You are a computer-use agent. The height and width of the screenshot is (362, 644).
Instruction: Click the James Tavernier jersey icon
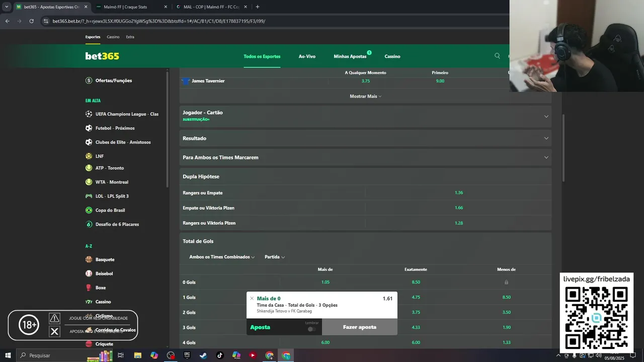186,81
